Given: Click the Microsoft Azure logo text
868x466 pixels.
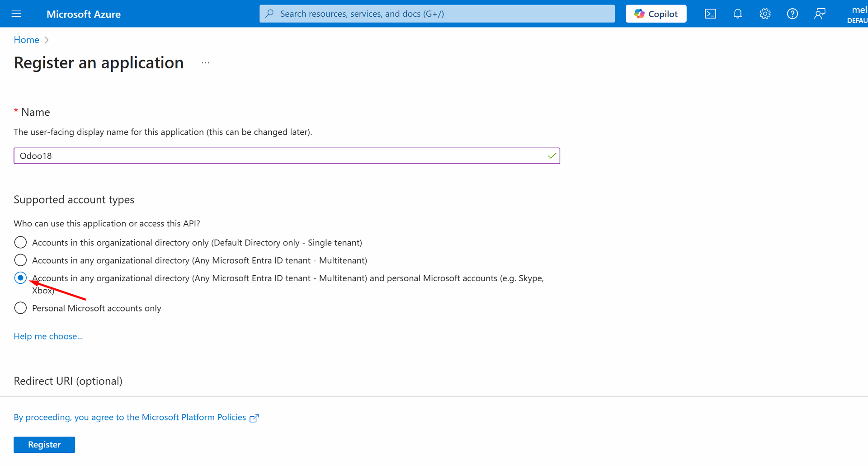Looking at the screenshot, I should [x=84, y=14].
